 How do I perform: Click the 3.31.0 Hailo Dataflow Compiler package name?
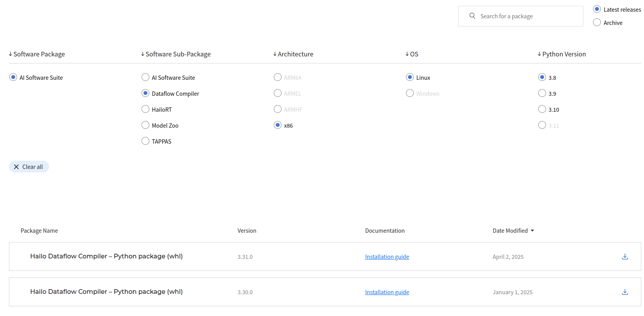click(107, 256)
